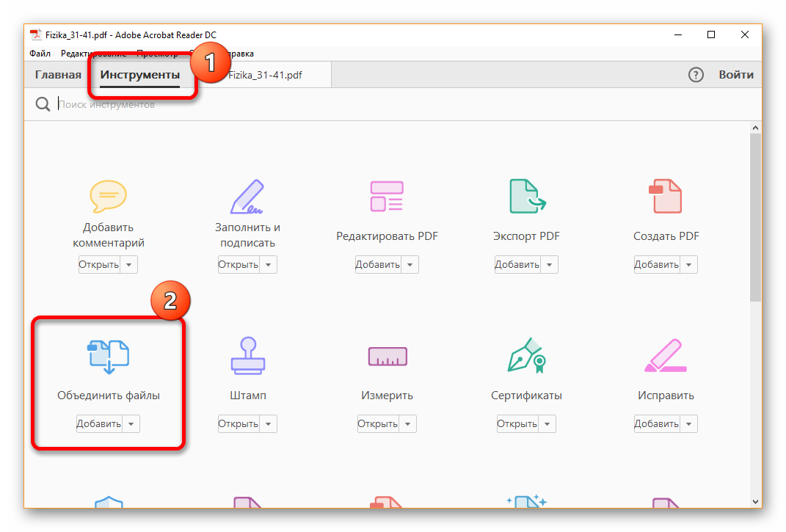Open the Редактировать PDF tool icon
Screen dimensions: 786x532
[387, 197]
